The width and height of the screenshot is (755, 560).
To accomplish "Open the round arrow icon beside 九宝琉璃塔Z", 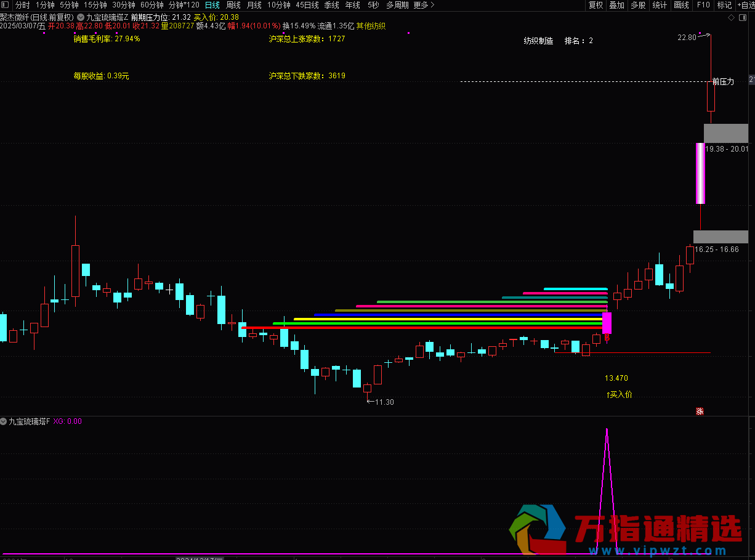I will tap(81, 17).
